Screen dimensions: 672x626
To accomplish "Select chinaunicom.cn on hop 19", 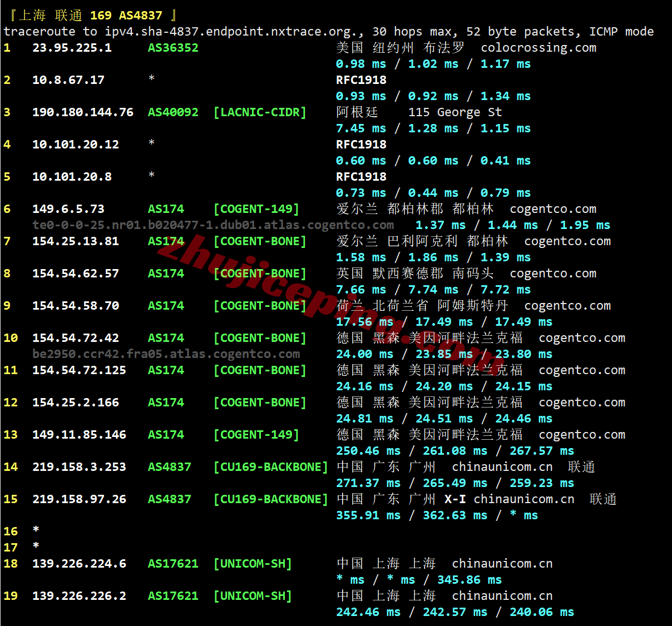I will [502, 596].
